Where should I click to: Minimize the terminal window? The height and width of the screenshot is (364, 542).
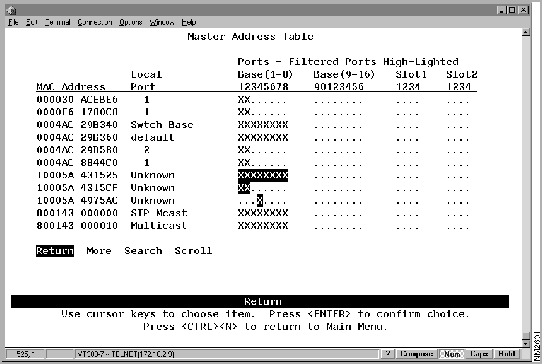coord(501,10)
